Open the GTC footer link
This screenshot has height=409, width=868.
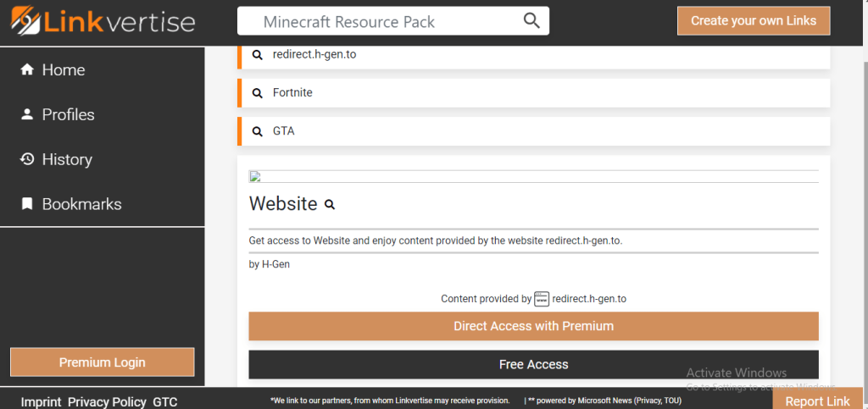(165, 402)
